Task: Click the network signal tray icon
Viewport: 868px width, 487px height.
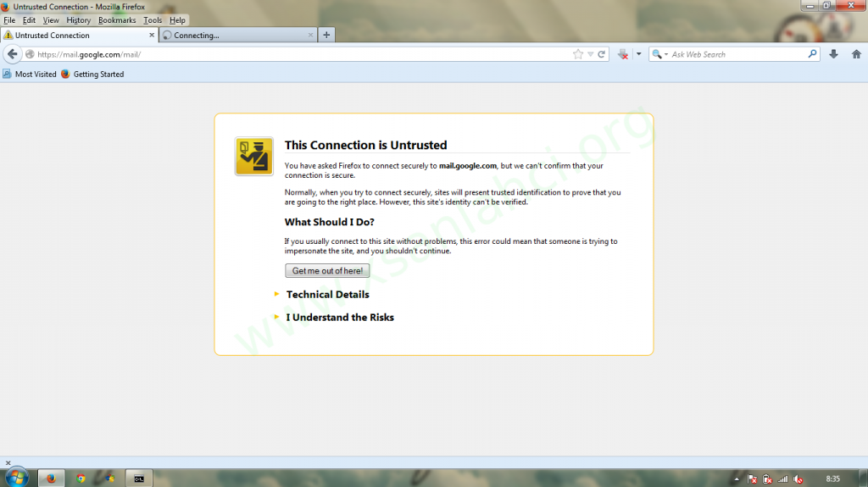Action: (x=782, y=479)
